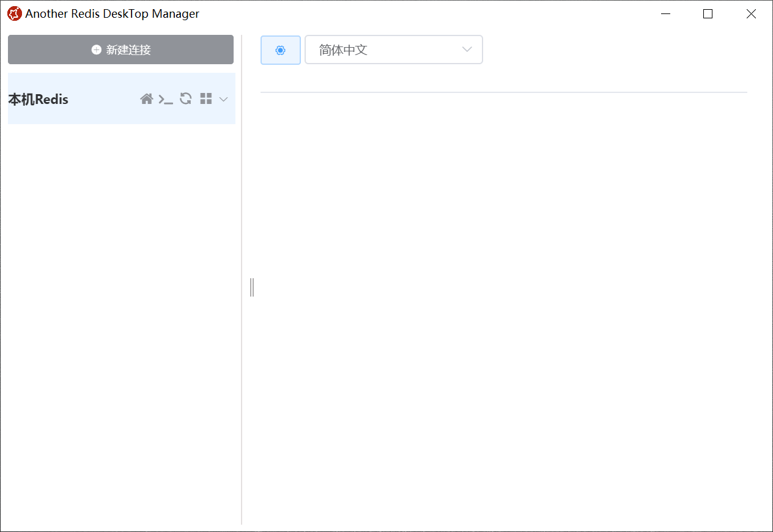Image resolution: width=773 pixels, height=532 pixels.
Task: Open the four-squares grid menu icon
Action: click(206, 98)
